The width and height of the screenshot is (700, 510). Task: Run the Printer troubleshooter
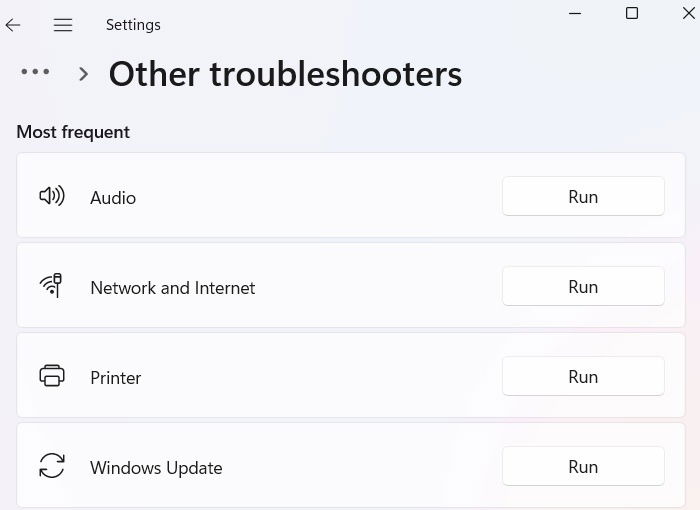click(x=583, y=376)
